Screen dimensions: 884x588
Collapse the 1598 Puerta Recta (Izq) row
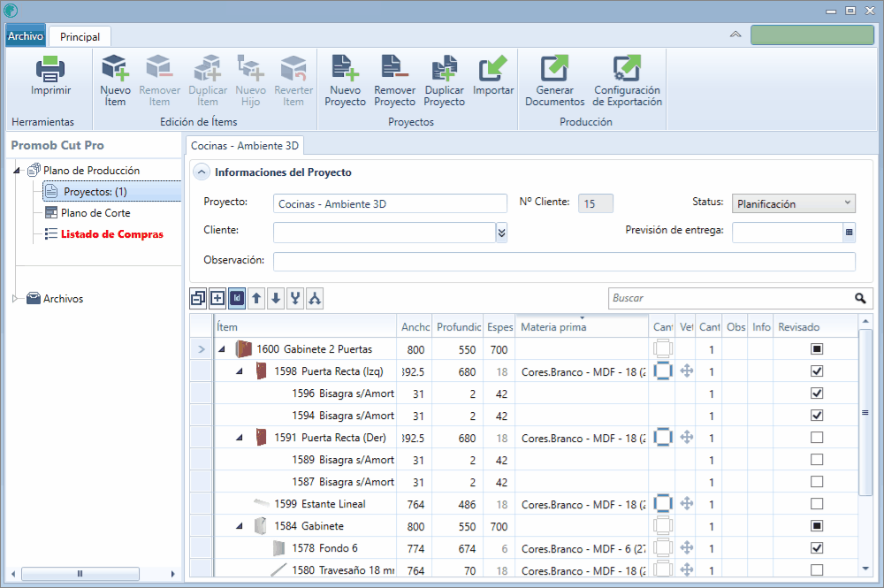tap(240, 371)
